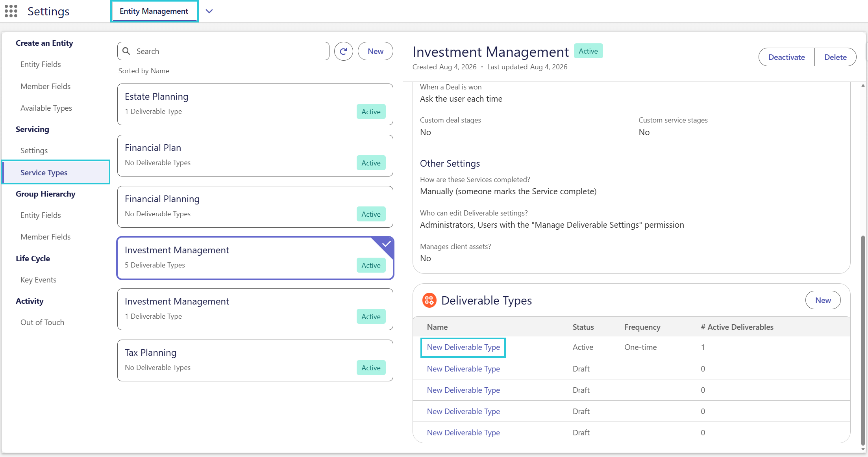Click into the Search field
Image resolution: width=868 pixels, height=457 pixels.
223,51
